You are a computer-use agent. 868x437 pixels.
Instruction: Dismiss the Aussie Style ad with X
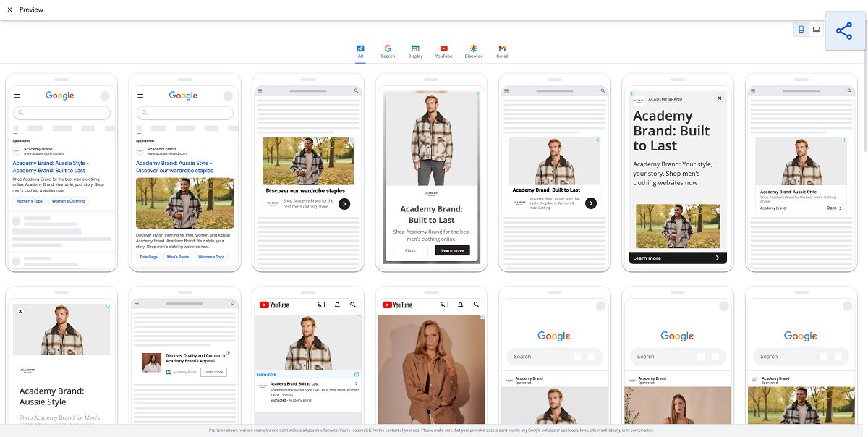pos(20,311)
